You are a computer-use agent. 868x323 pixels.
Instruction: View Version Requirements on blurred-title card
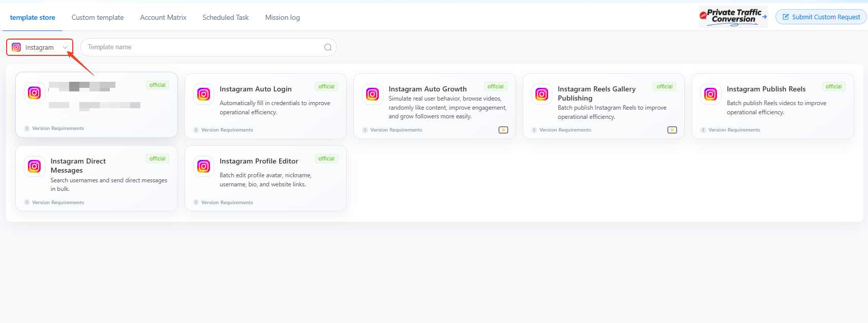[54, 128]
